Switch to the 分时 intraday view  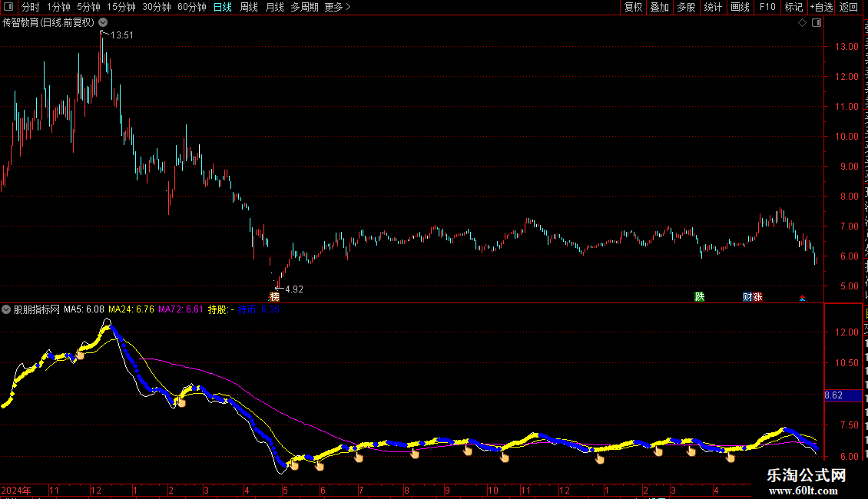click(x=31, y=7)
